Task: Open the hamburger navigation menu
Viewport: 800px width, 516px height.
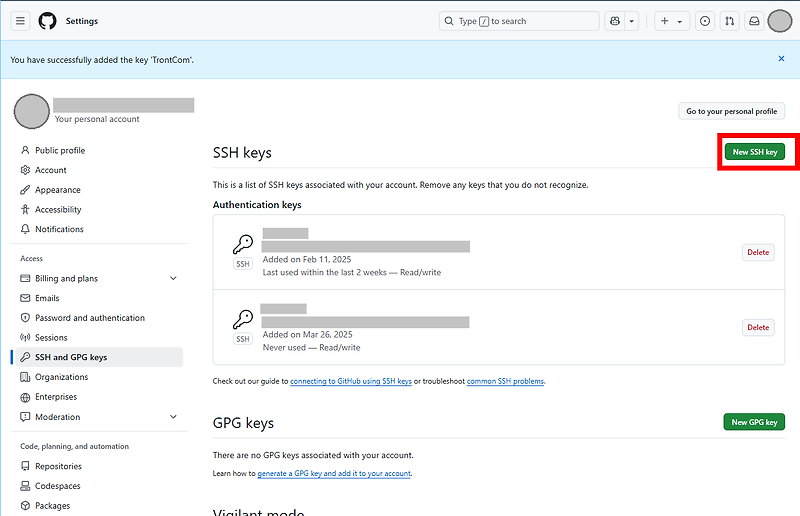Action: [x=20, y=21]
